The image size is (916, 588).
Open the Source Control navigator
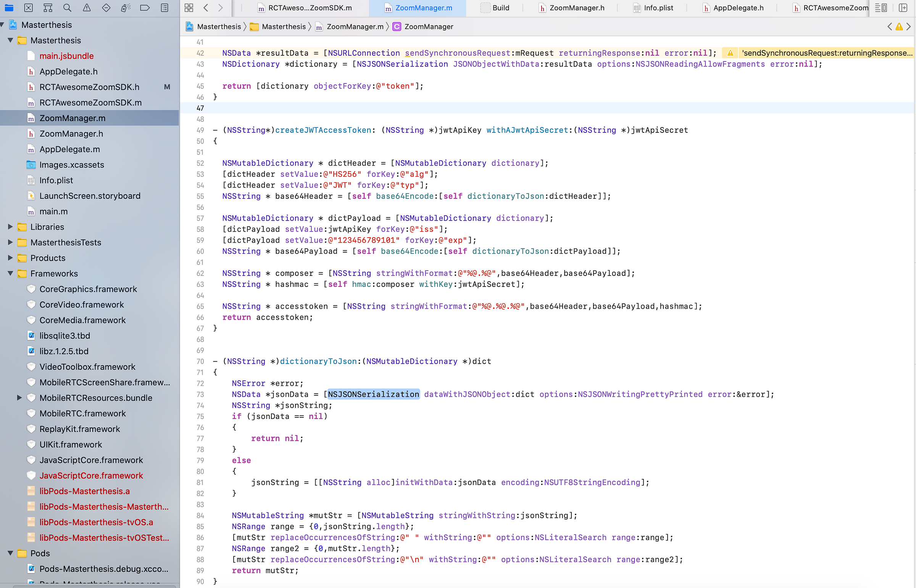tap(28, 8)
